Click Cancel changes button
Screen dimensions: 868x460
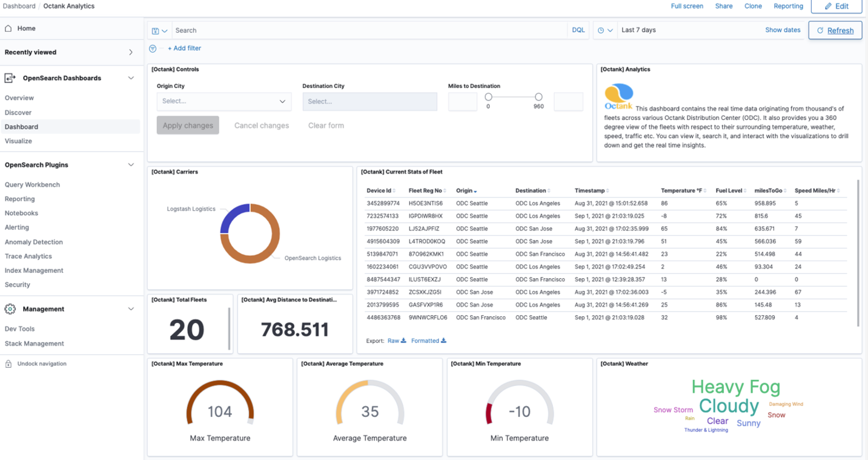[262, 125]
